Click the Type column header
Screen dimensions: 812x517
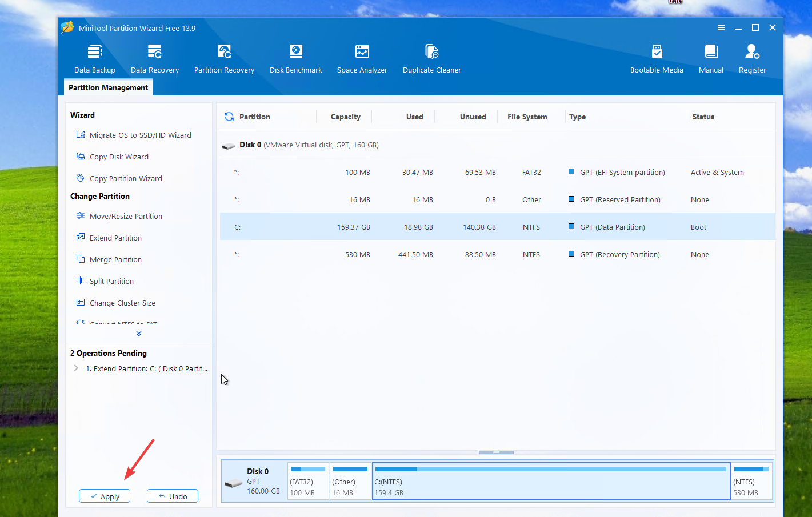pos(577,117)
